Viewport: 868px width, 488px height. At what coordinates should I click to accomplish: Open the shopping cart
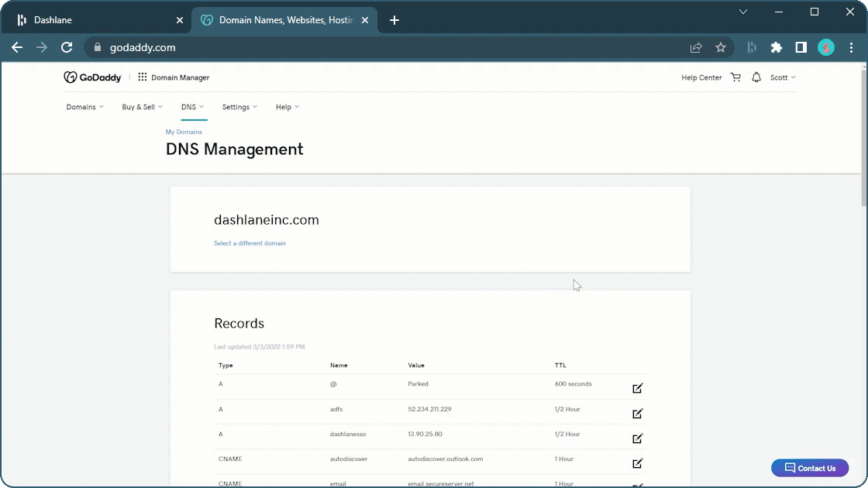[x=735, y=77]
